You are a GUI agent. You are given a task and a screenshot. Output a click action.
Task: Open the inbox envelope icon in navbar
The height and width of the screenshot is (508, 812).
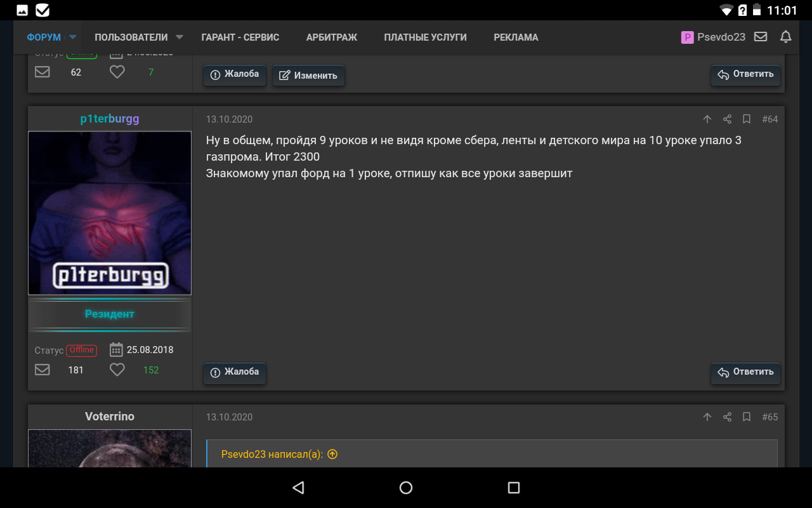pos(761,37)
